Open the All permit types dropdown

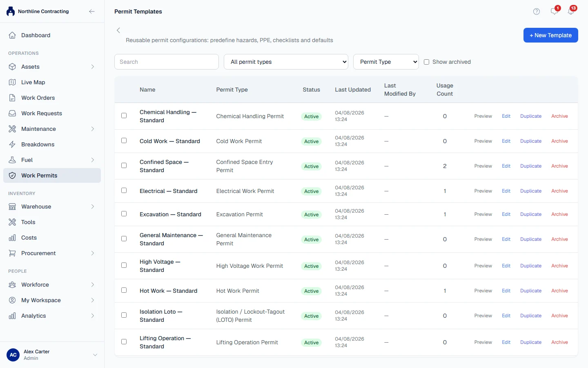pyautogui.click(x=286, y=62)
